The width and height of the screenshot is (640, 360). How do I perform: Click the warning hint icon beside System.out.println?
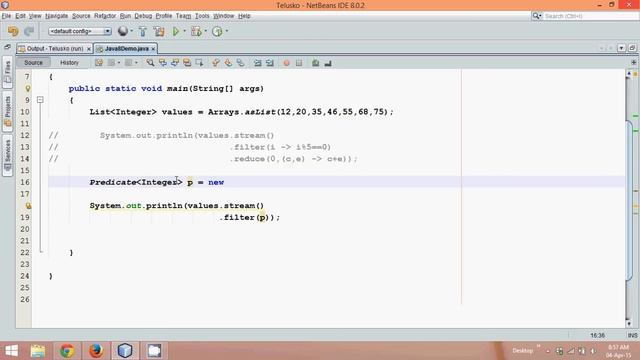(28, 206)
